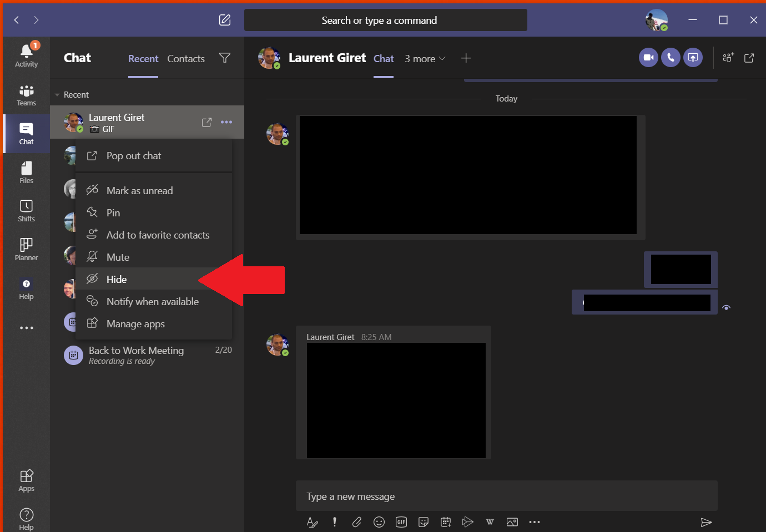766x532 pixels.
Task: Click Hide in the context menu
Action: click(154, 279)
